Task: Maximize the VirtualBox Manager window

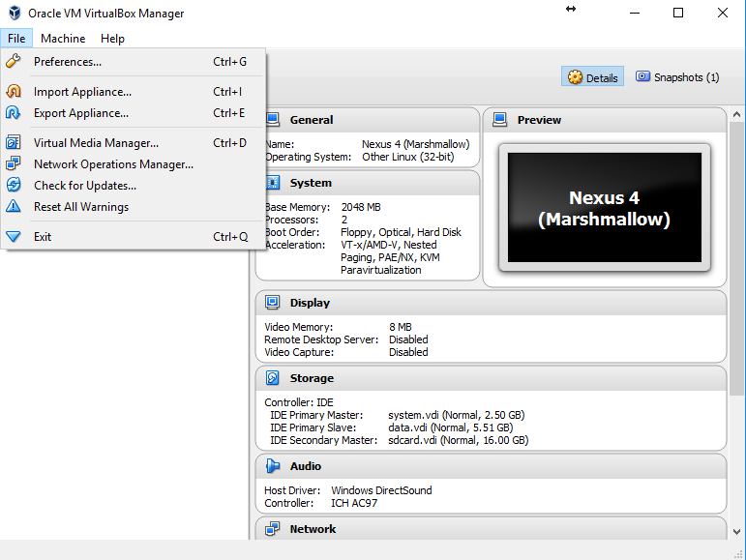Action: coord(678,13)
